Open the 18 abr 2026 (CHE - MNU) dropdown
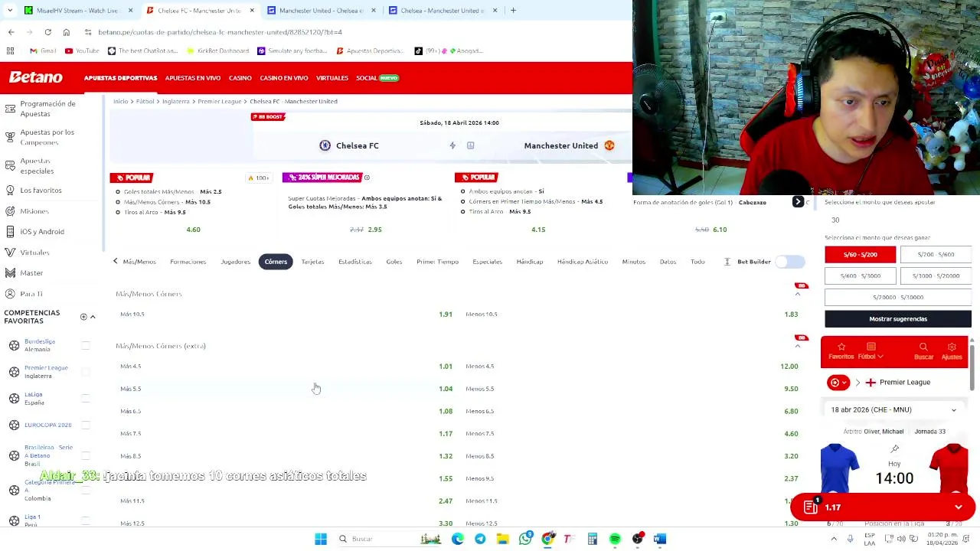 pyautogui.click(x=893, y=410)
